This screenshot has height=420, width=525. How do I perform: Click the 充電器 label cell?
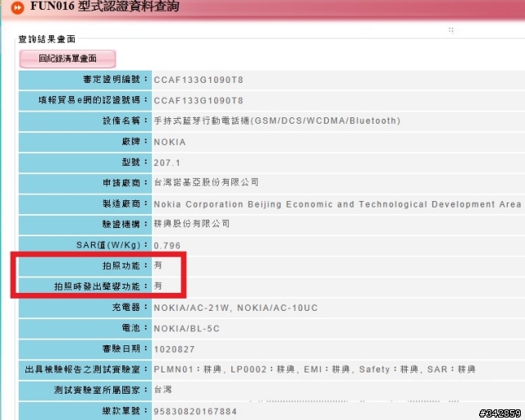(85, 308)
